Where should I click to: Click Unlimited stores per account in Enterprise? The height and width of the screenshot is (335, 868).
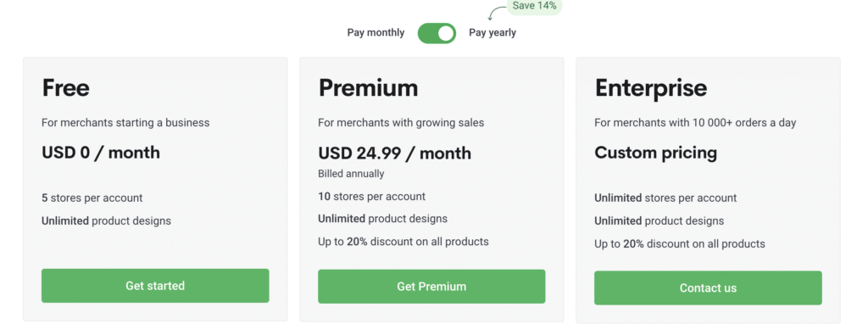[x=665, y=198]
